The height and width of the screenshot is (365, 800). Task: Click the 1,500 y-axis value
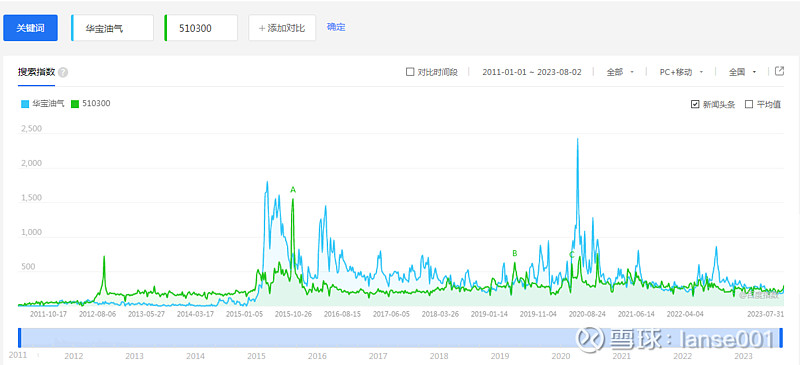(31, 198)
